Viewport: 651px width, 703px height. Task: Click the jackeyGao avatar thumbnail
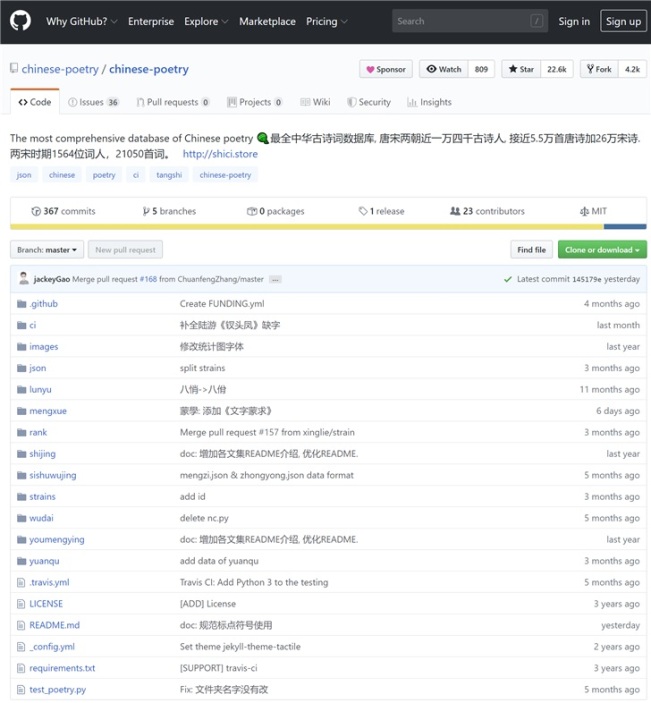24,279
